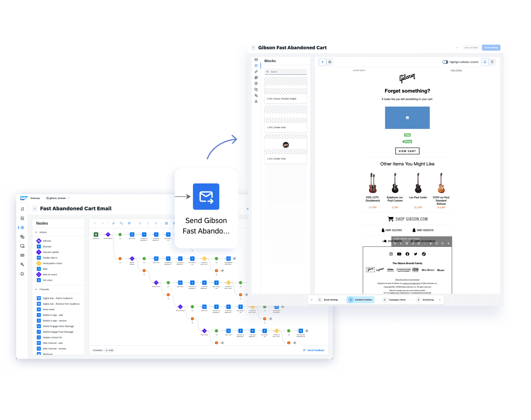This screenshot has height=420, width=531.
Task: Open the envelope icon in editor sidebar
Action: [256, 60]
